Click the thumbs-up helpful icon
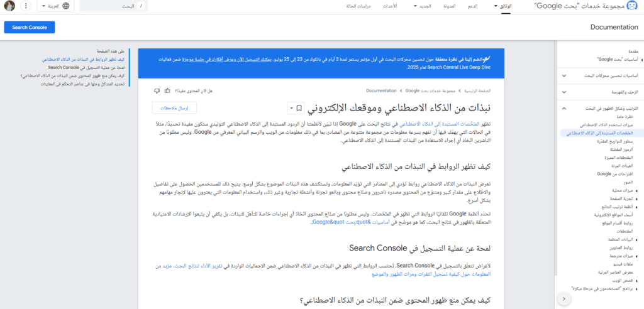The image size is (644, 309). point(167,90)
